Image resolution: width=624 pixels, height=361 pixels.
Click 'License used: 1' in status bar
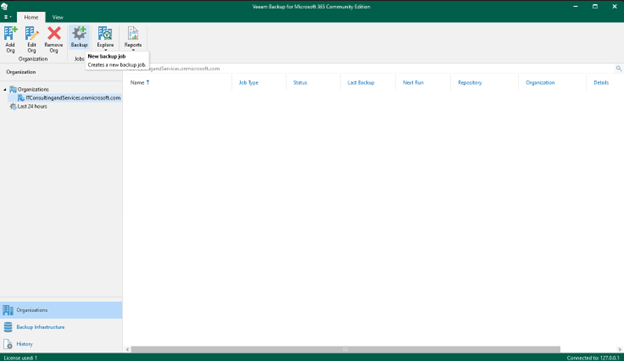20,358
